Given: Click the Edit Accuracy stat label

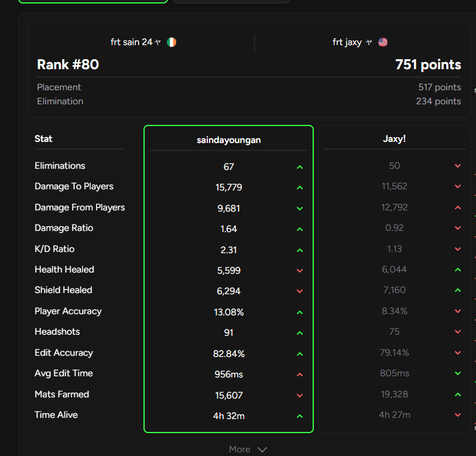Looking at the screenshot, I should coord(64,353).
